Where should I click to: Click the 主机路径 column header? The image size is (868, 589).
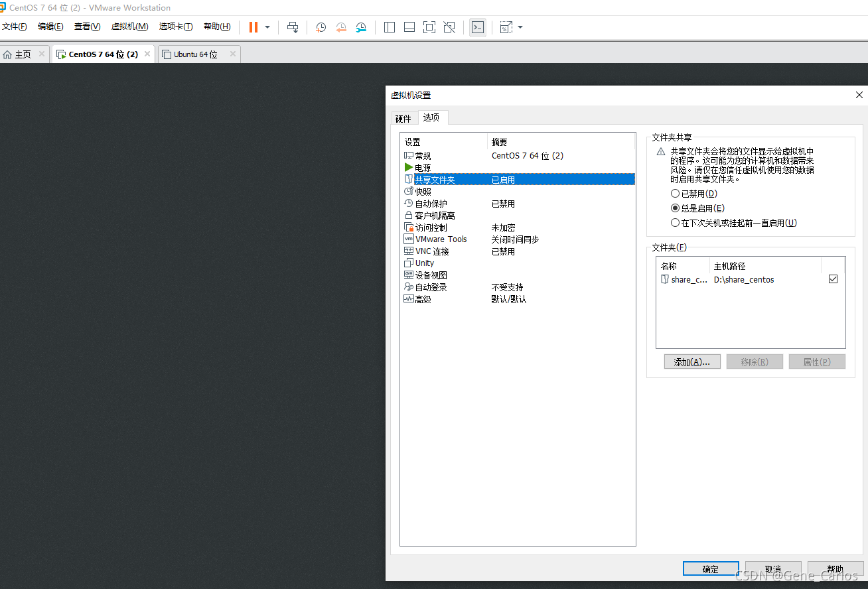click(765, 265)
